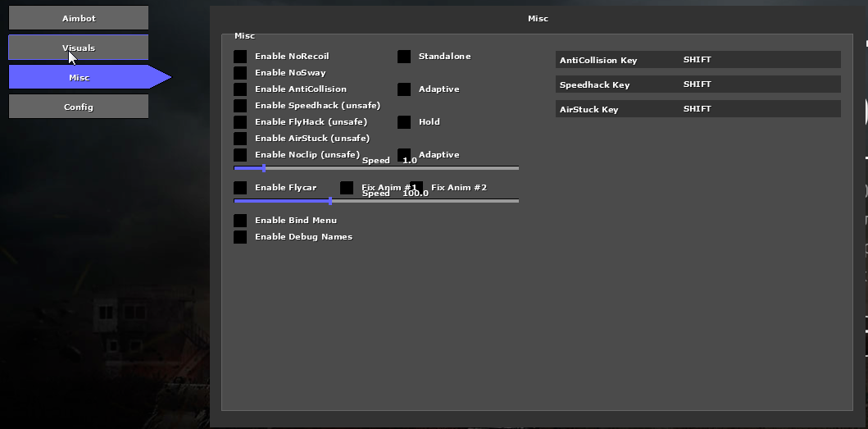Image resolution: width=868 pixels, height=429 pixels.
Task: Toggle the Enable Bind Menu checkbox
Action: pyautogui.click(x=240, y=220)
